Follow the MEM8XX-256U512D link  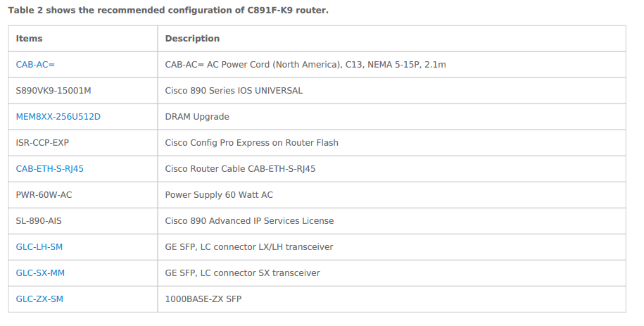click(x=58, y=117)
